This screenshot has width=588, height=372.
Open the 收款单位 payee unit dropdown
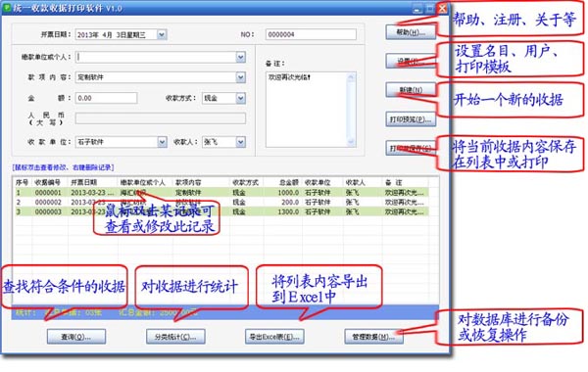[162, 142]
